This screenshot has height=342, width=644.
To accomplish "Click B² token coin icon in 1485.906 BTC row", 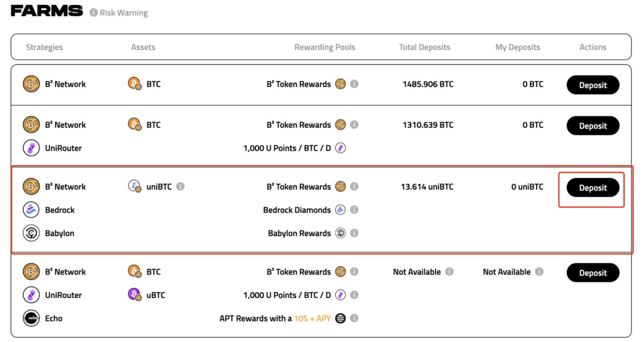I will pos(341,84).
